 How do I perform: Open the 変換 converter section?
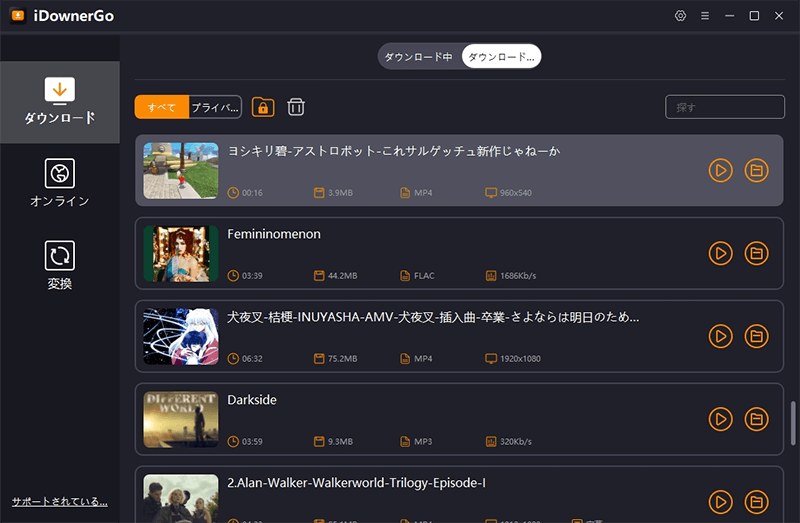pyautogui.click(x=60, y=265)
